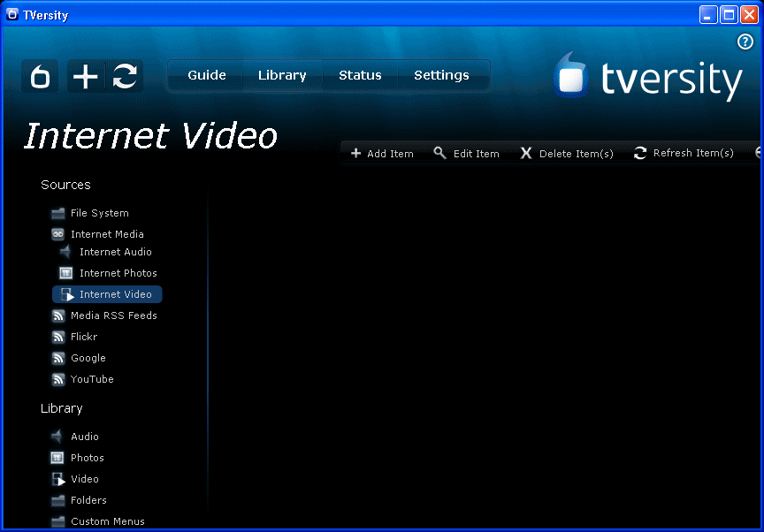Click the folder icon next to Folders
The height and width of the screenshot is (532, 764).
click(x=58, y=500)
